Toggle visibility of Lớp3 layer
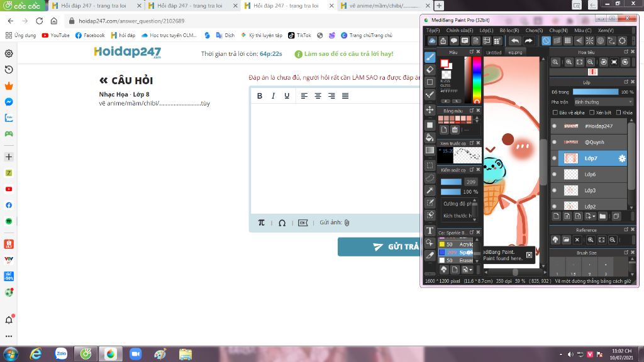 pos(555,190)
